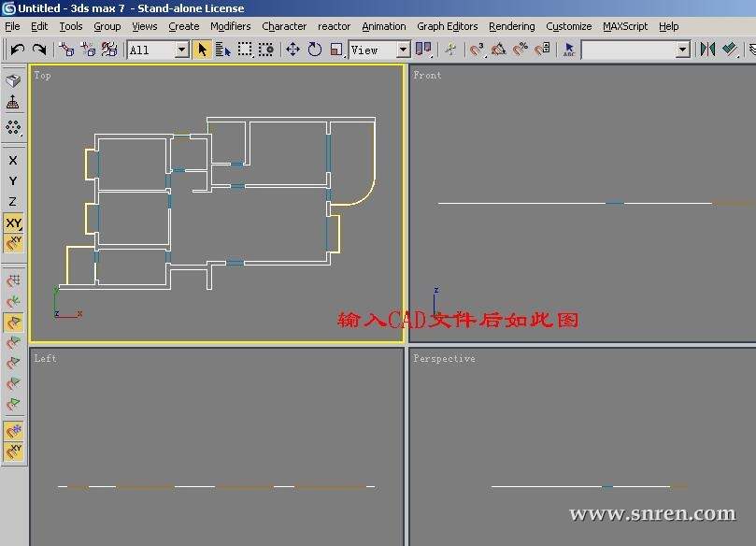The image size is (756, 546).
Task: Open the reactor menu
Action: [335, 26]
